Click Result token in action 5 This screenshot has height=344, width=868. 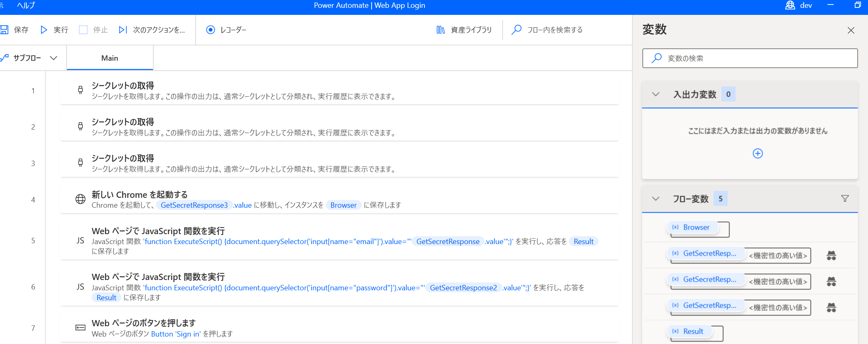pos(583,242)
